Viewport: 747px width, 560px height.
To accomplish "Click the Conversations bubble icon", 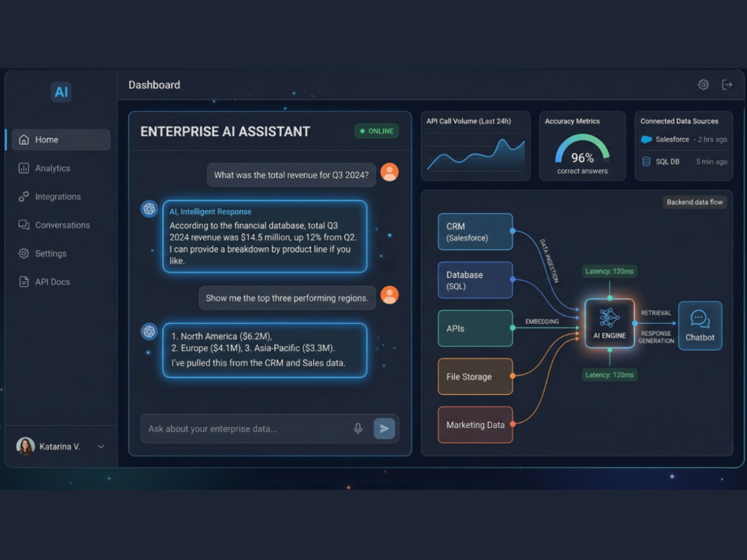I will pyautogui.click(x=24, y=225).
